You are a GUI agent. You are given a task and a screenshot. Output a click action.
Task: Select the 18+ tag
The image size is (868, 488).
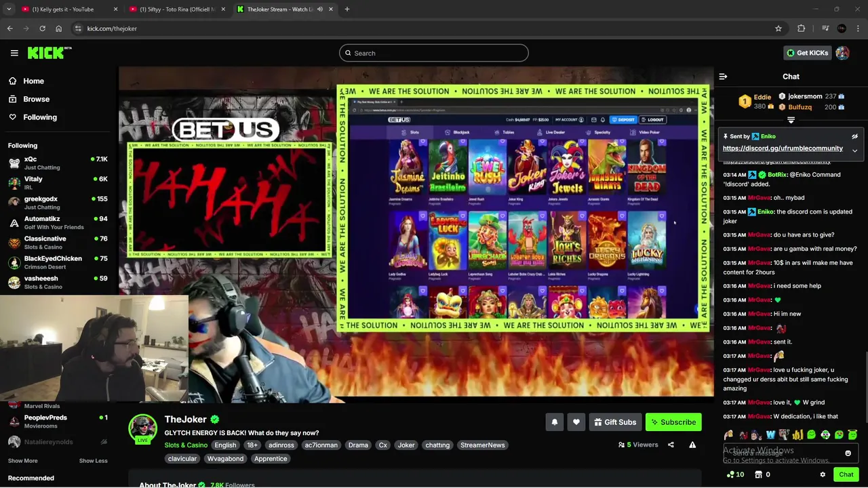(252, 445)
